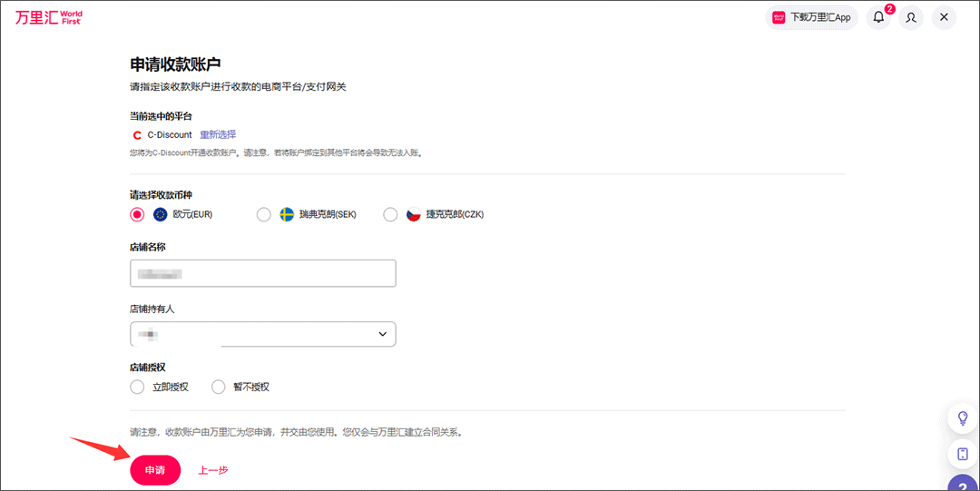The image size is (980, 491).
Task: Select the 暂不授权 option
Action: coord(218,387)
